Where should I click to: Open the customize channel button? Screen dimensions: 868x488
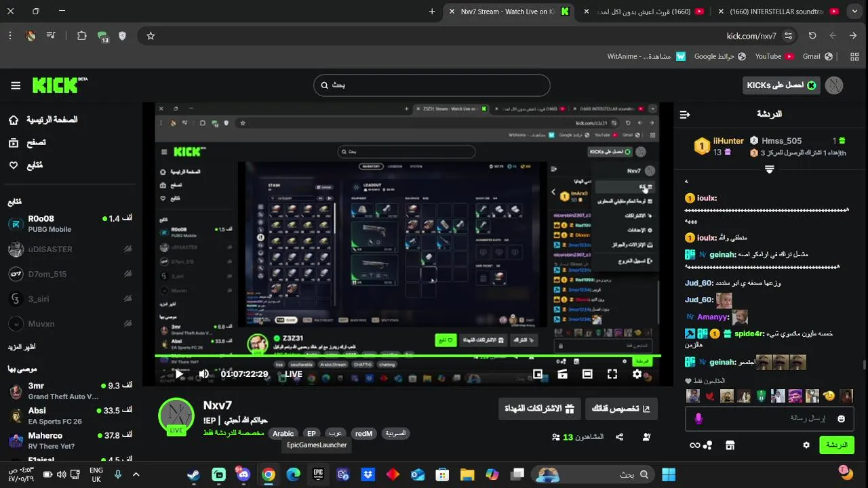[x=621, y=409]
